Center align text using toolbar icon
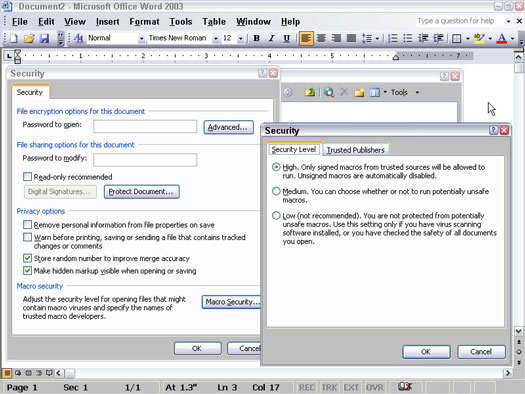 (321, 38)
